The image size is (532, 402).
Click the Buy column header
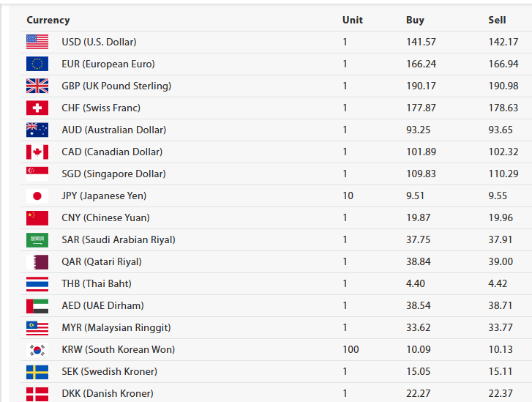(x=415, y=20)
